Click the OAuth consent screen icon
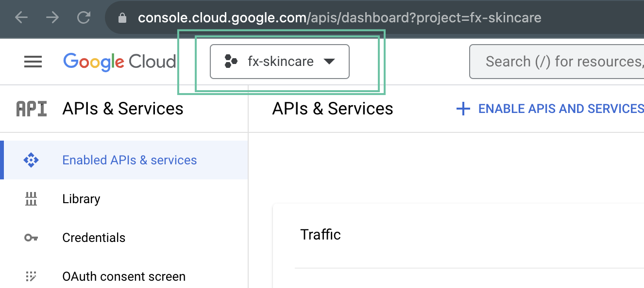 31,276
